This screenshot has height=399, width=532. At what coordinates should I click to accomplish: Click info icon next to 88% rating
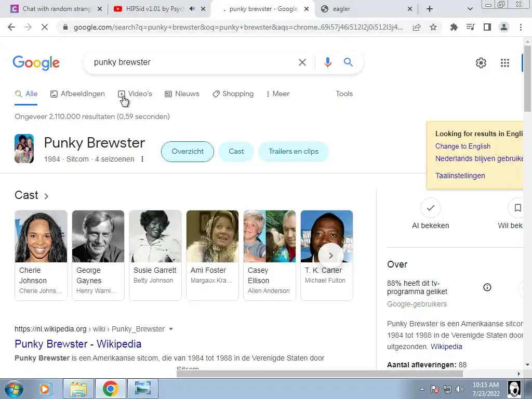487,287
